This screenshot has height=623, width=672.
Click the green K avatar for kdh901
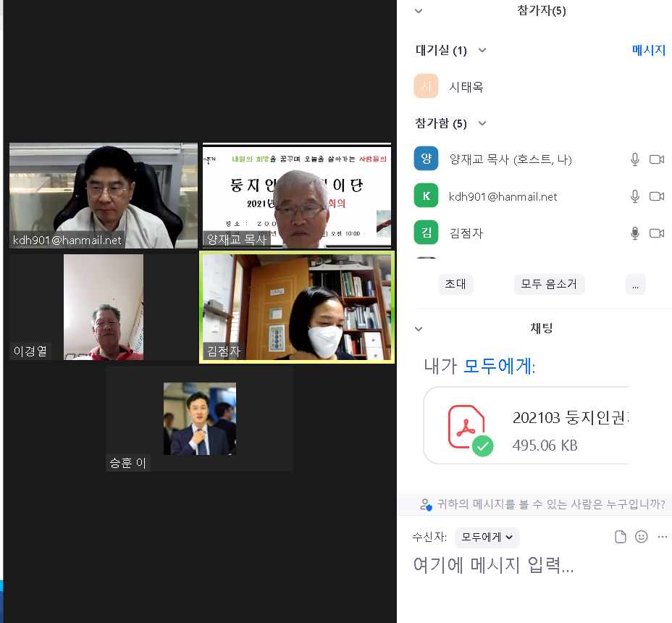point(426,196)
